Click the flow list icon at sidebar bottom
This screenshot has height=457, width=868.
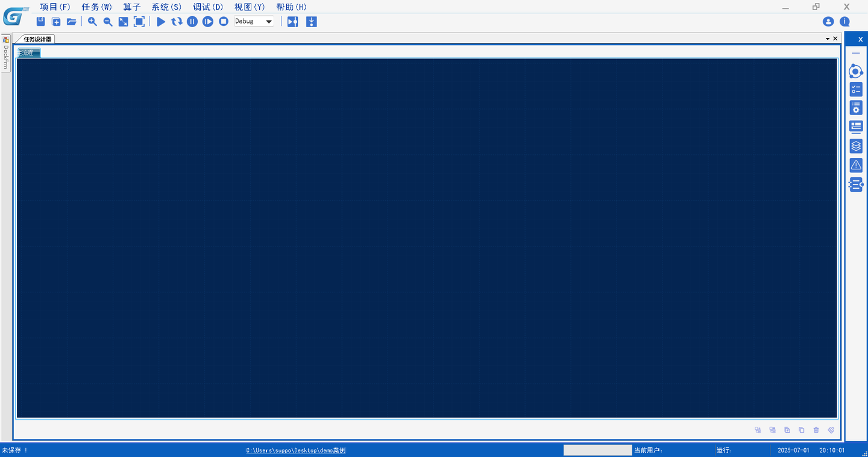click(x=856, y=185)
